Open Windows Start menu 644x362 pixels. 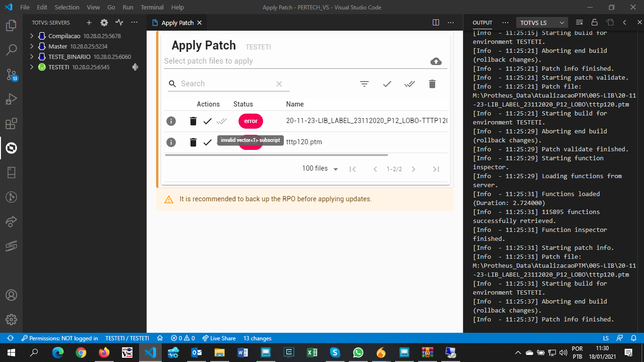[11, 352]
